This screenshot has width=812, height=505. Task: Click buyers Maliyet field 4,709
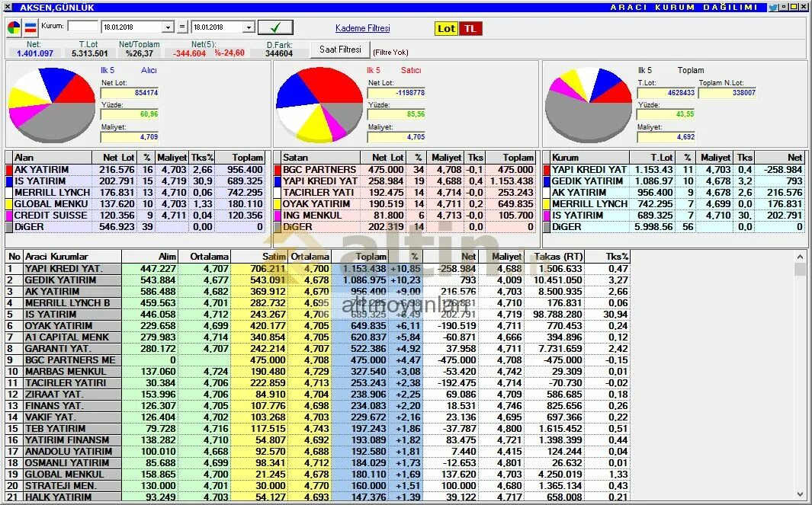(x=130, y=137)
